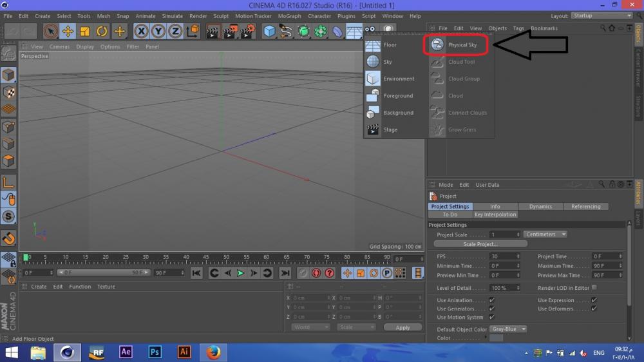Open the Scale mode dropdown

coord(356,327)
